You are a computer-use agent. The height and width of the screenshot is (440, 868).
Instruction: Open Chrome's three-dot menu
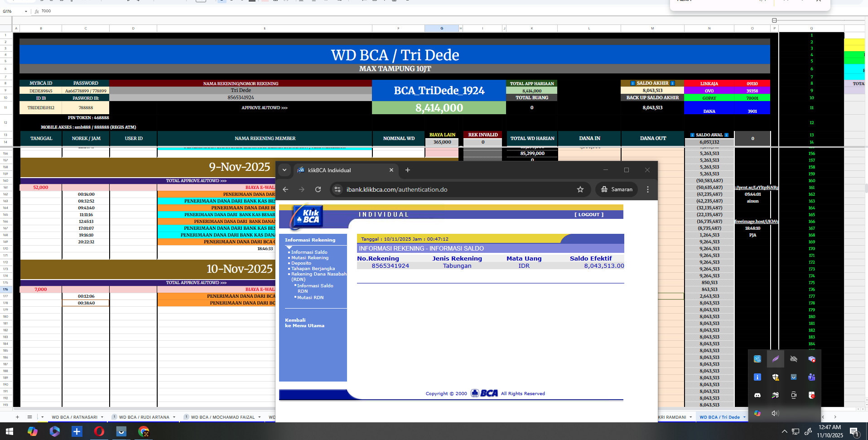point(648,189)
